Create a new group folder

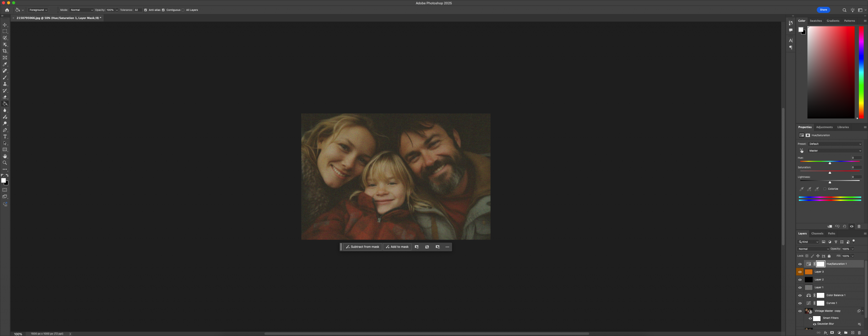coord(846,333)
